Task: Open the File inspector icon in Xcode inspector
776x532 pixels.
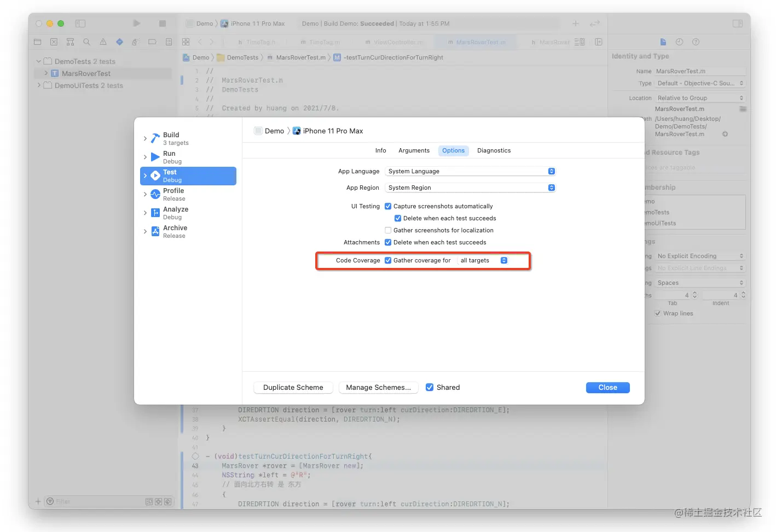Action: 663,42
